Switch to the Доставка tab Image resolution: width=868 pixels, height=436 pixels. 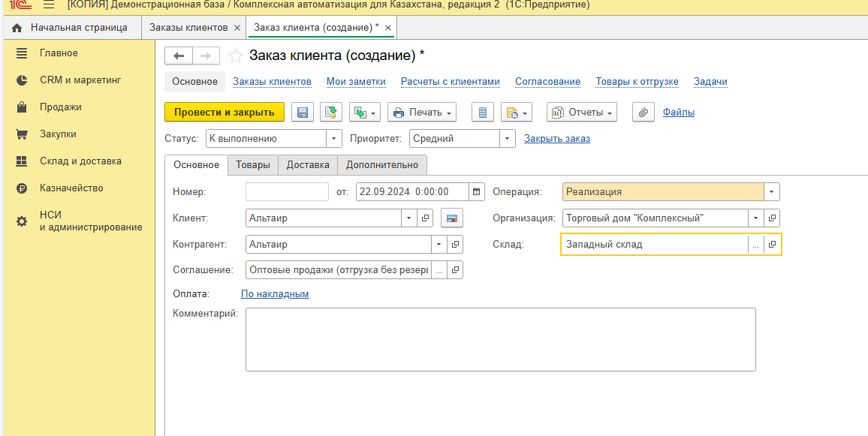click(308, 165)
